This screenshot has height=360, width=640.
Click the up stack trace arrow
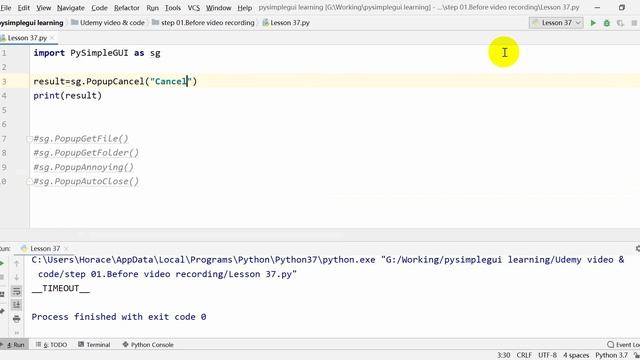[x=16, y=264]
